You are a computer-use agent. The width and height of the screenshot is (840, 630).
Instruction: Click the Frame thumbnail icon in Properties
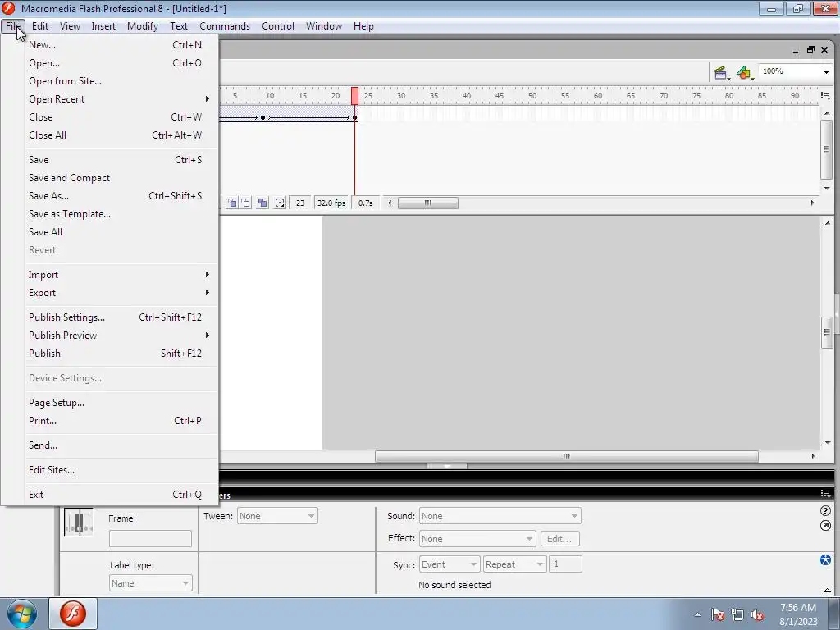pyautogui.click(x=78, y=523)
